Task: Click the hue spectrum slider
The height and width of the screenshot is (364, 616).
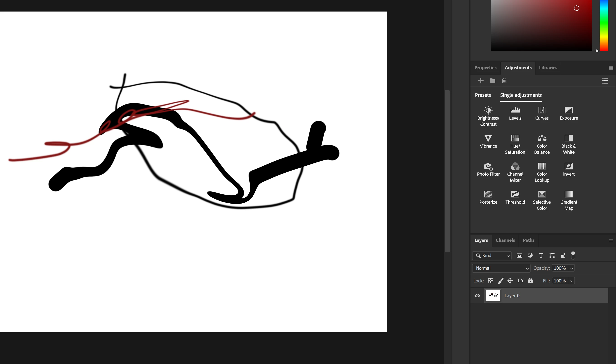Action: pos(604,25)
